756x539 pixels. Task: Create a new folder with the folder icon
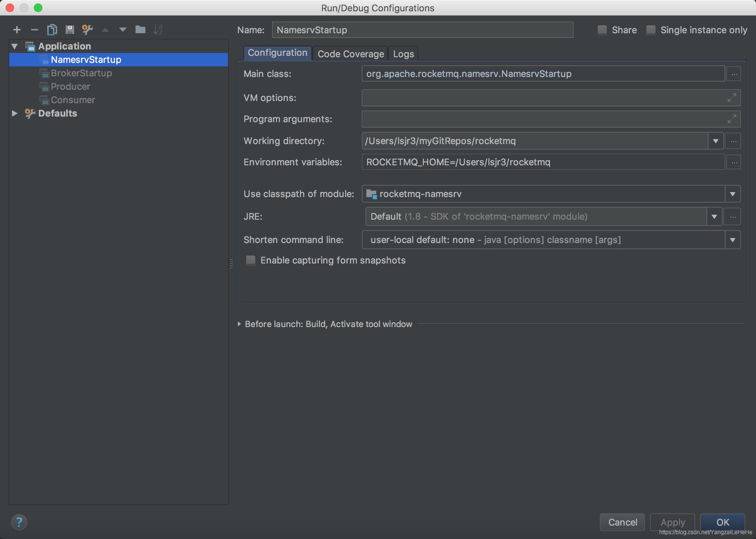140,30
